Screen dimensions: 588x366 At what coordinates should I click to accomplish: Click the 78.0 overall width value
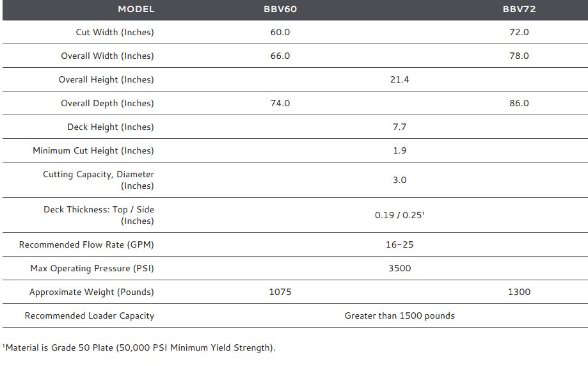[x=519, y=56]
